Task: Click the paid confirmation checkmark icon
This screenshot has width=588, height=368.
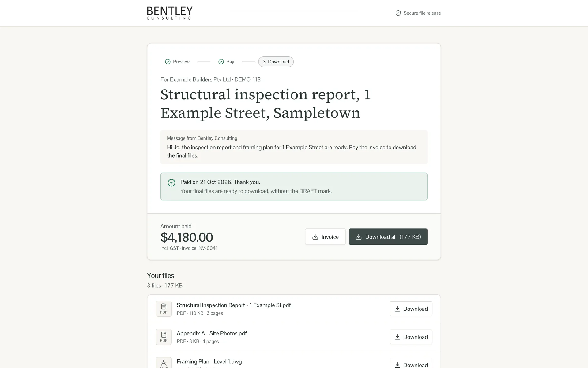Action: (x=171, y=183)
